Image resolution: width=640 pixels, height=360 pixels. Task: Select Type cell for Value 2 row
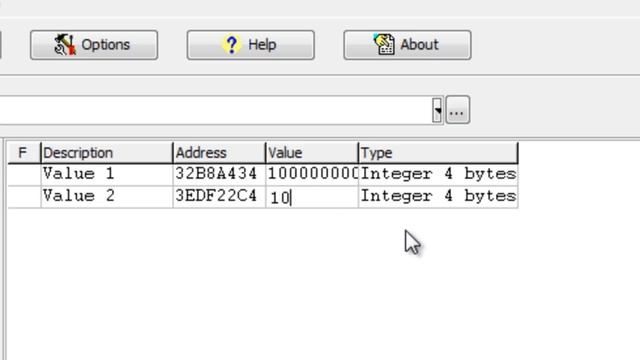pos(438,197)
